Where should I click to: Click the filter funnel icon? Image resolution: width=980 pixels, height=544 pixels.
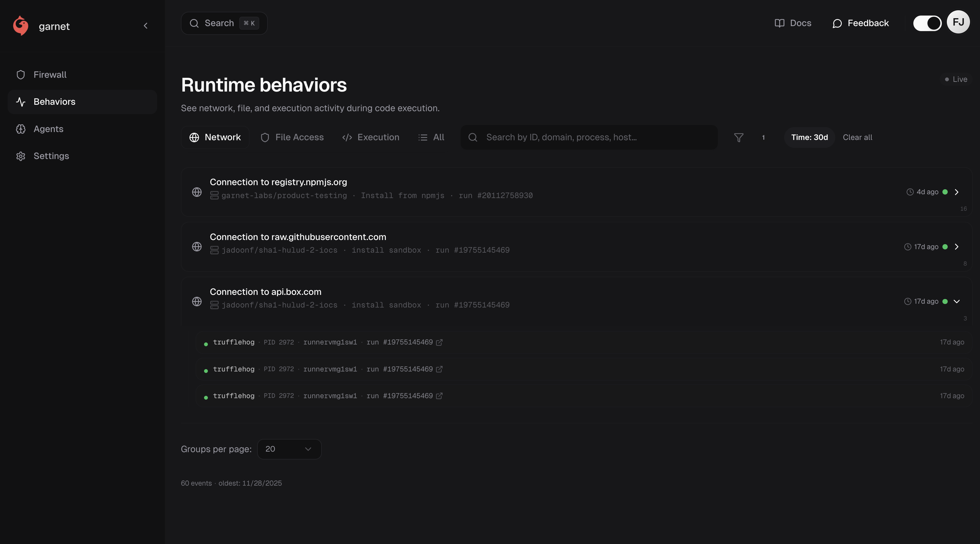point(738,137)
